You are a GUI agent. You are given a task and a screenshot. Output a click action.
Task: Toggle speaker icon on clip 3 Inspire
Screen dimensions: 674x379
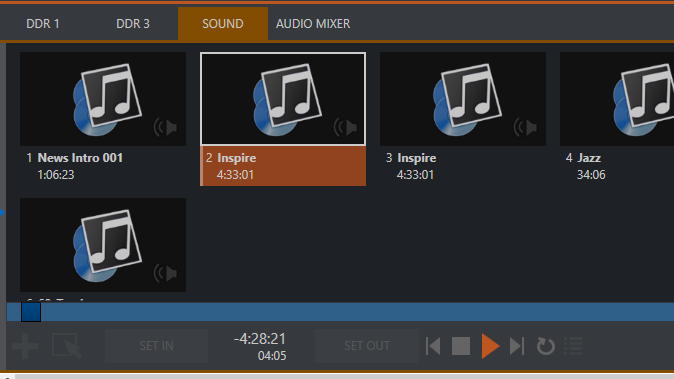[x=525, y=127]
